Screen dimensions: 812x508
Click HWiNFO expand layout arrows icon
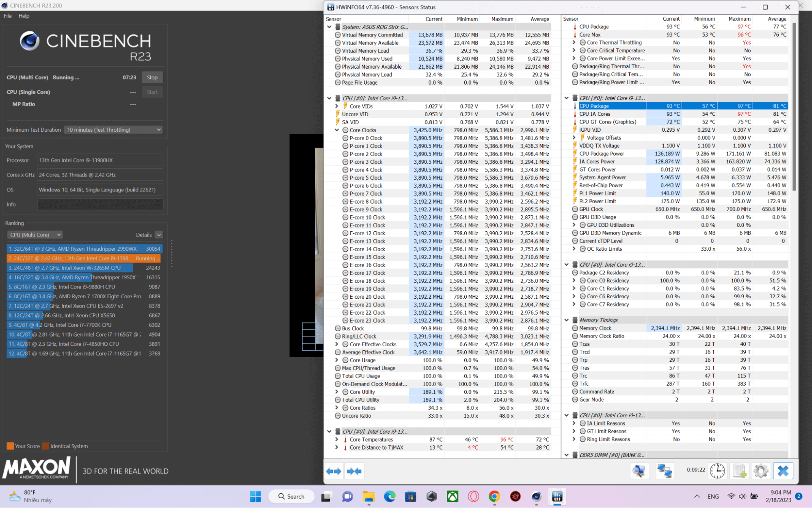point(334,471)
